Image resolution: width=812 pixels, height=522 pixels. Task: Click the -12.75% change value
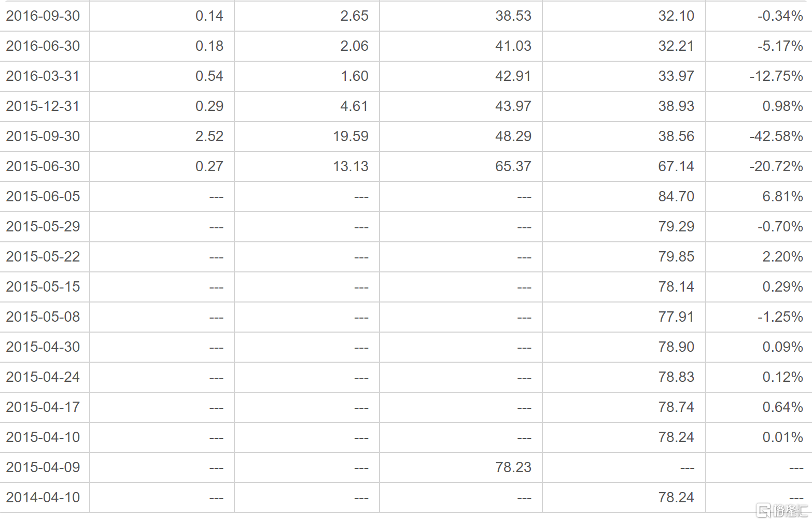tap(776, 76)
